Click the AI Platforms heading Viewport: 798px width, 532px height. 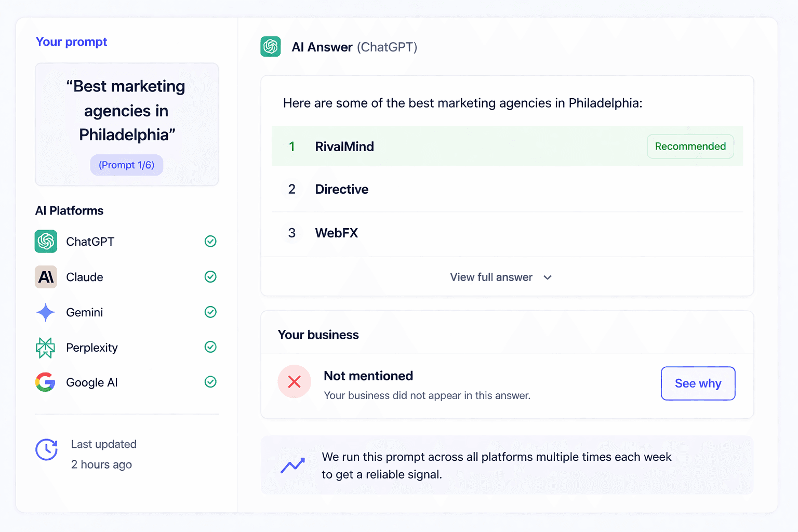69,210
